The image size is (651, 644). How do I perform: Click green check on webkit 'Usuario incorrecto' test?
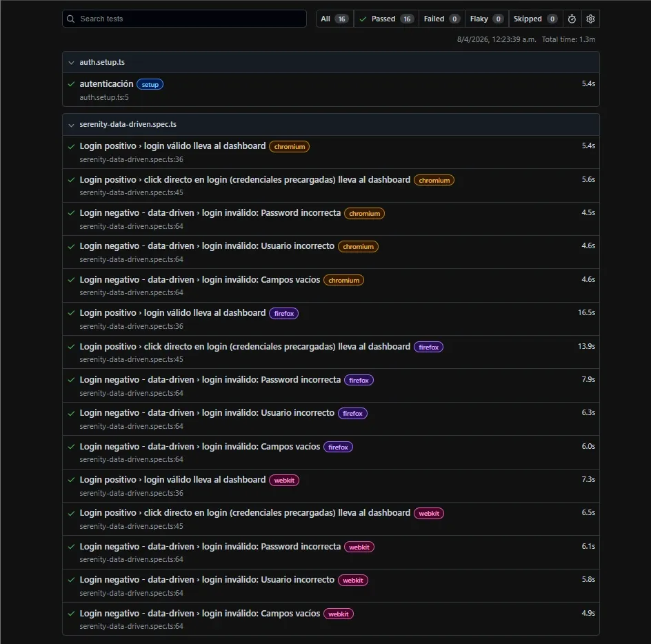[70, 580]
